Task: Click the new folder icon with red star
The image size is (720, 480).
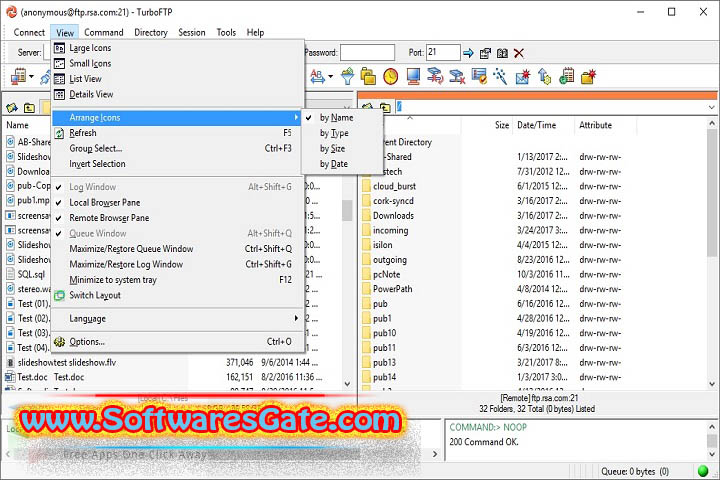Action: click(588, 77)
